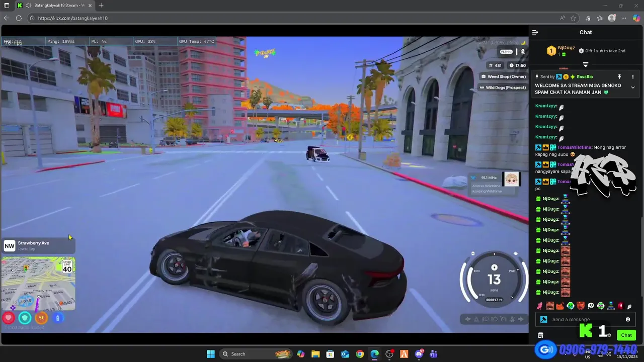Screen dimensions: 644x362
Task: Click BossRio username in pinned message
Action: (x=585, y=77)
